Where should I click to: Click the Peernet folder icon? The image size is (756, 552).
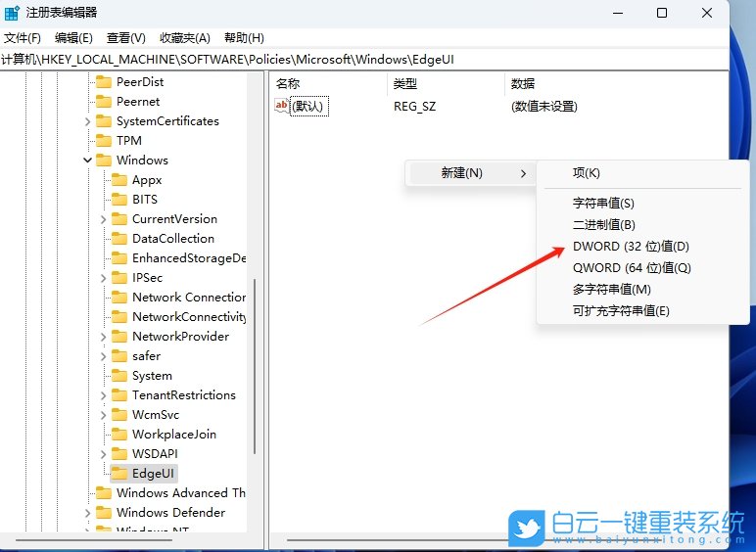[104, 102]
